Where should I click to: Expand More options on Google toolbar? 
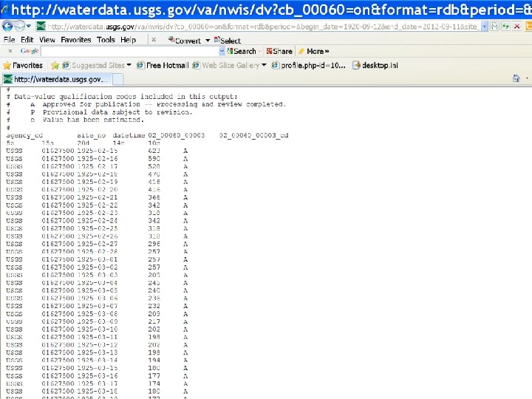(318, 51)
